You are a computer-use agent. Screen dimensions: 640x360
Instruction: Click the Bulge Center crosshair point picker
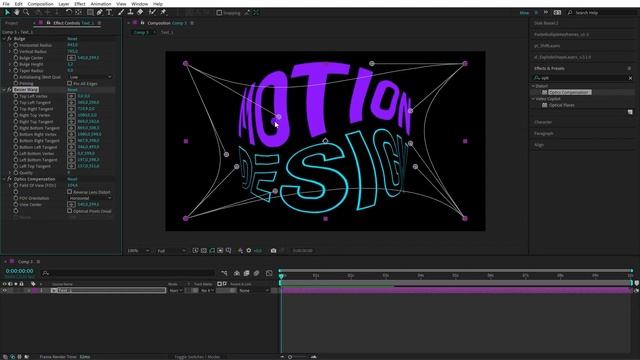[x=71, y=58]
